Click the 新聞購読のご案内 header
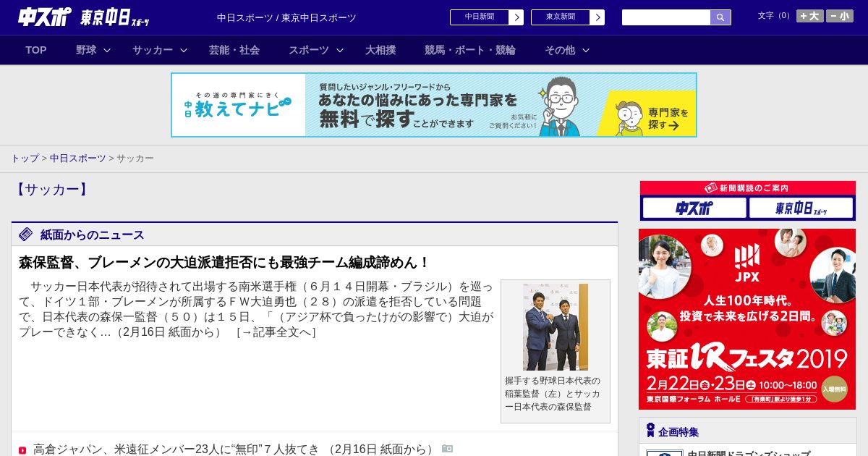Viewport: 868px width, 456px height. tap(748, 187)
